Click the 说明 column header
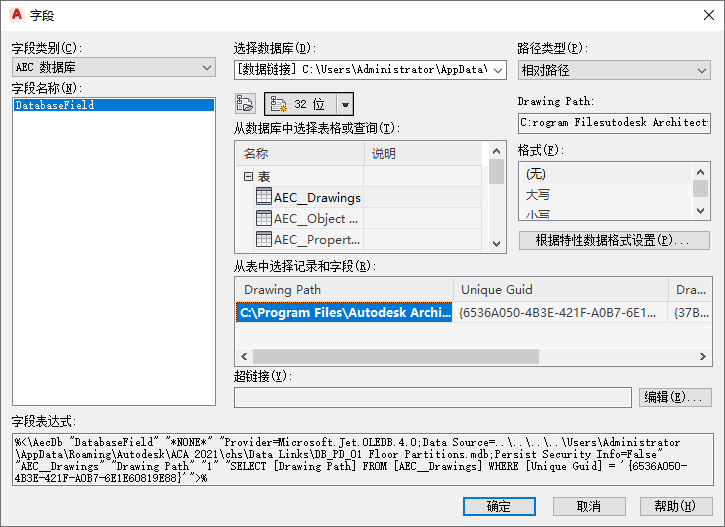Image resolution: width=725 pixels, height=527 pixels. tap(423, 153)
